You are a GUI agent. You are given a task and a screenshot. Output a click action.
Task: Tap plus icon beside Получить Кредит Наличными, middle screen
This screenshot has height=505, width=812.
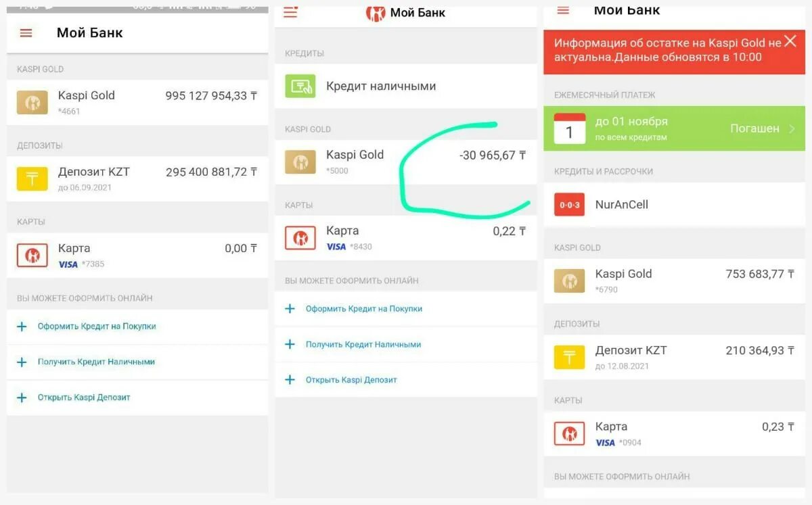pos(290,344)
